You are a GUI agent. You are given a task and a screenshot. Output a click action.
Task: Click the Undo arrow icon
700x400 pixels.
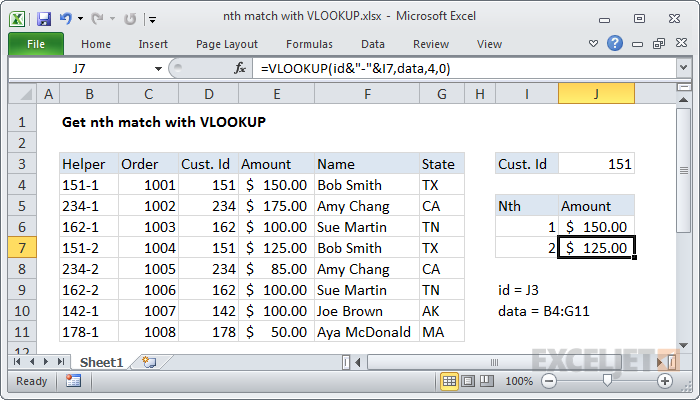pos(67,18)
